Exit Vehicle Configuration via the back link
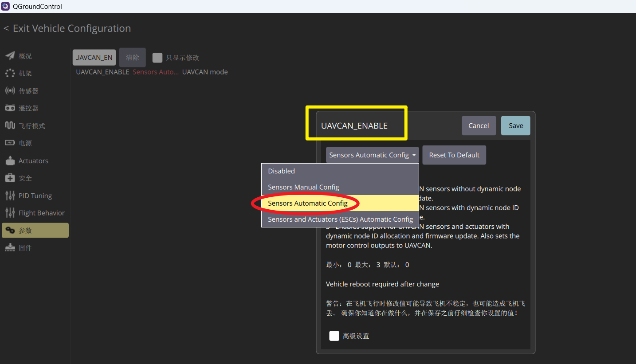This screenshot has height=364, width=636. [67, 28]
